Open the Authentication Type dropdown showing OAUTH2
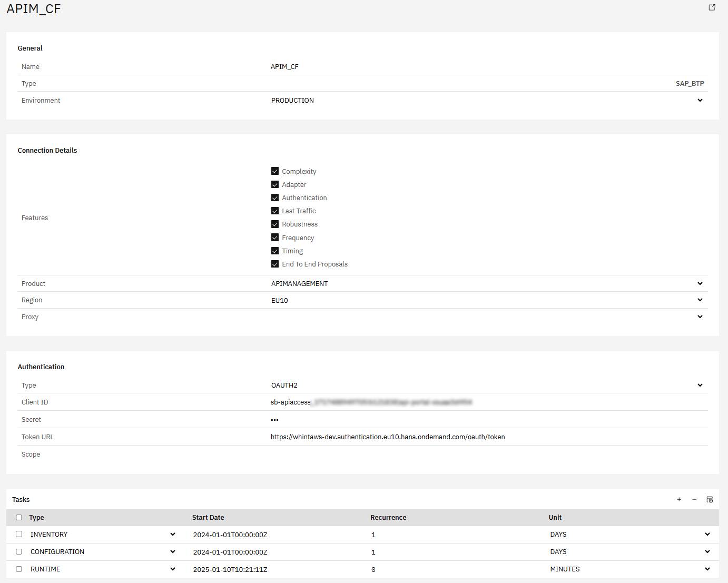 (700, 385)
